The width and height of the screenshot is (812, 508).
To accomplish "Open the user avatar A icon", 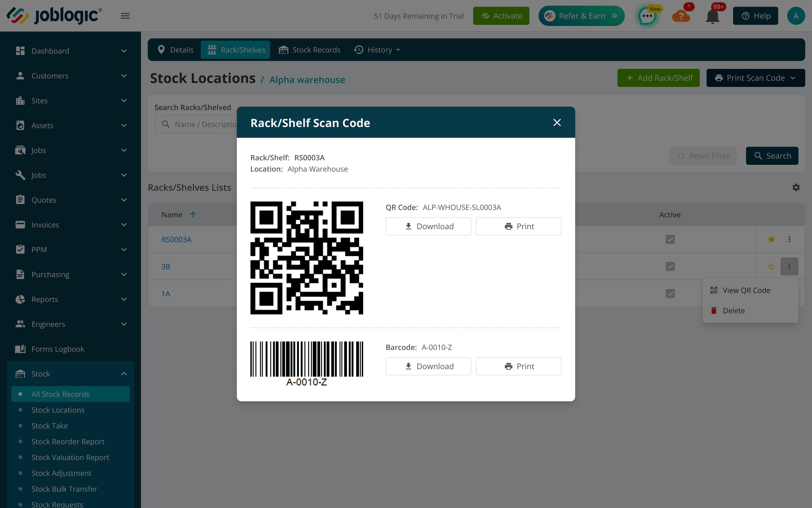I will coord(796,16).
